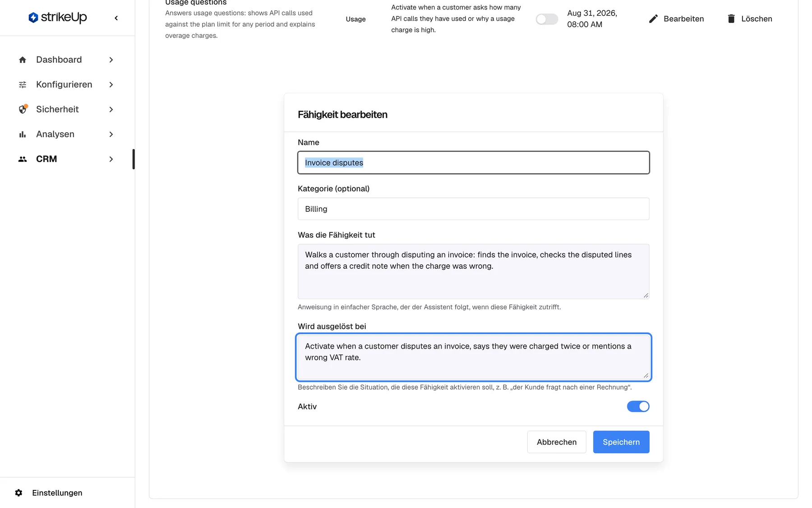Image resolution: width=812 pixels, height=508 pixels.
Task: Click Löschen for Usage questions
Action: pos(749,19)
